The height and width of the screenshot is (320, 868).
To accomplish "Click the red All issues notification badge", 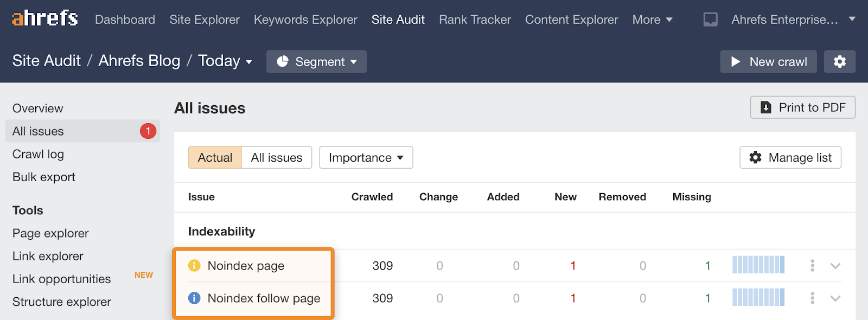I will click(x=148, y=131).
